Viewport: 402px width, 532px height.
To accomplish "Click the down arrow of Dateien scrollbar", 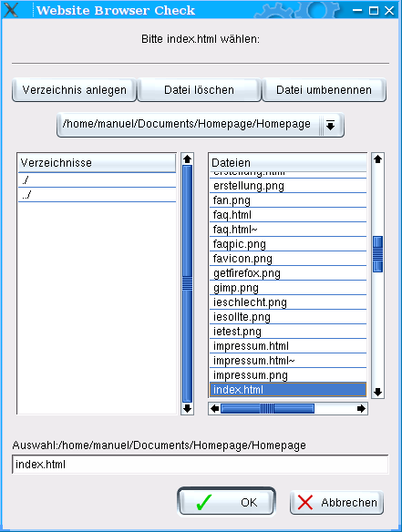I will 377,393.
